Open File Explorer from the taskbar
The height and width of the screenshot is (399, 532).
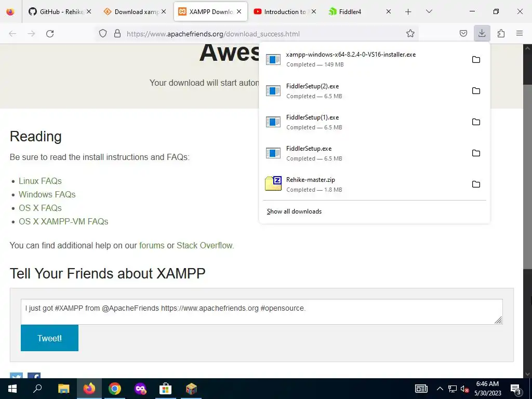(x=63, y=389)
